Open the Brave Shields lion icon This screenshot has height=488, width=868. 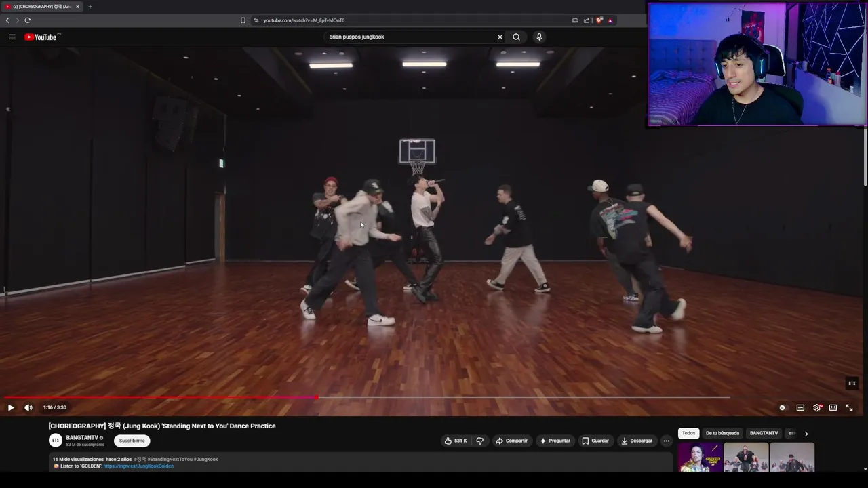tap(599, 20)
